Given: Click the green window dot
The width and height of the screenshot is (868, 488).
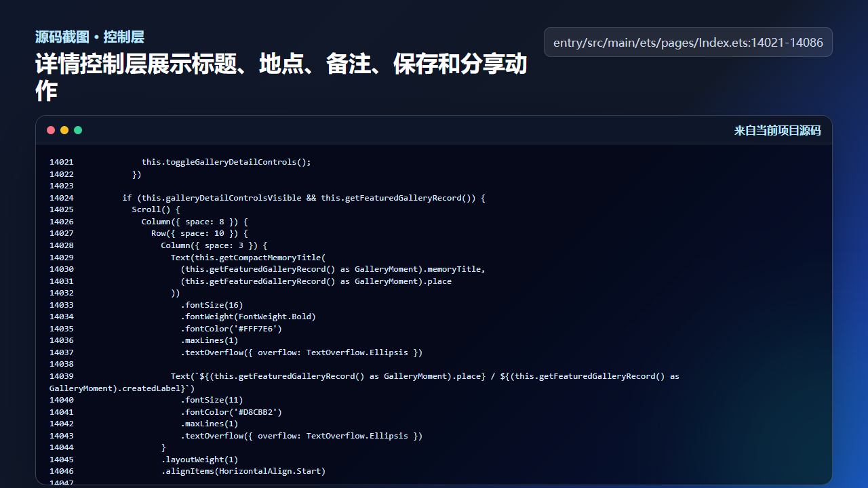Looking at the screenshot, I should [78, 130].
